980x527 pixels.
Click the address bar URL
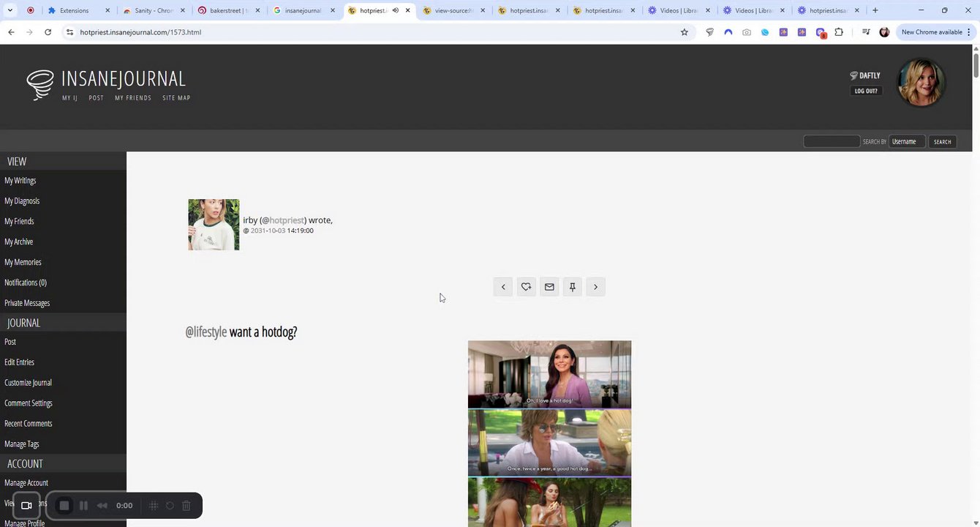point(140,32)
